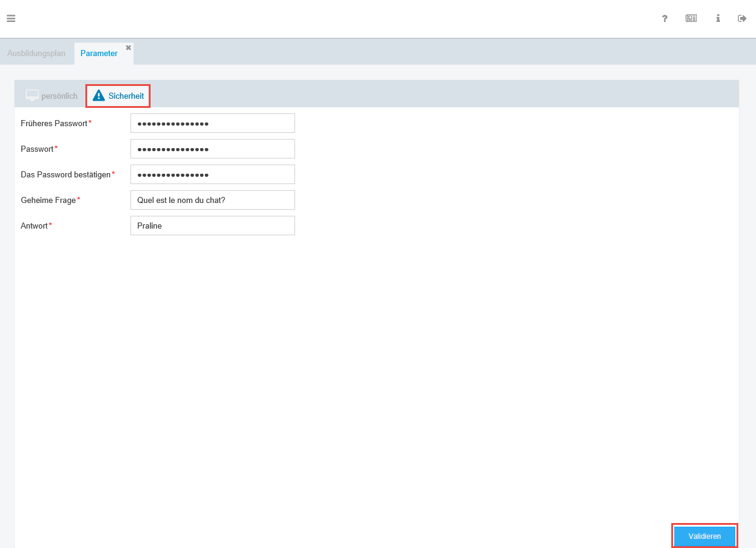Select the Parameter tab label

pos(99,54)
